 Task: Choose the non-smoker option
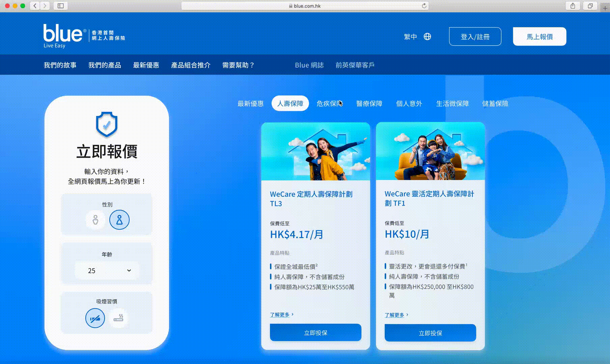coord(95,318)
